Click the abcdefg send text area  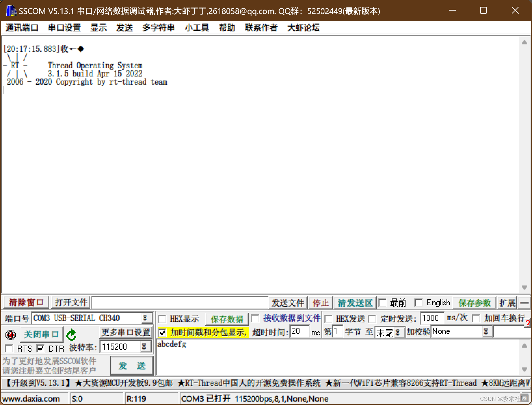pos(338,357)
